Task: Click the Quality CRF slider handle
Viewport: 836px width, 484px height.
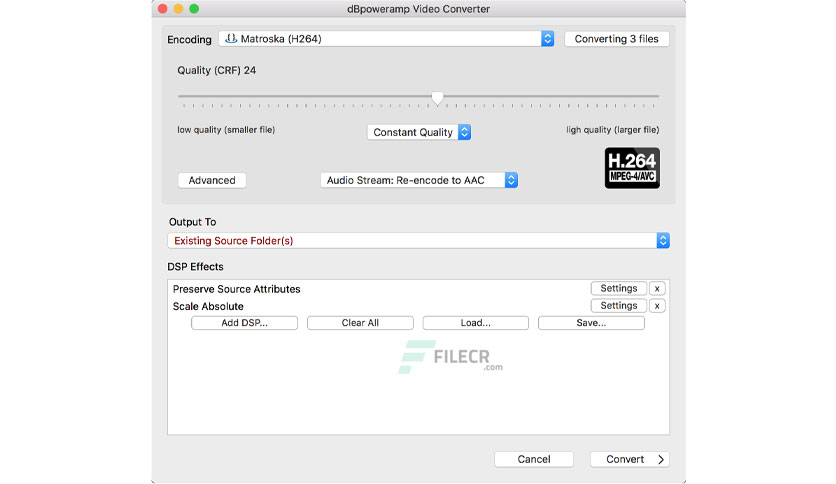Action: click(437, 98)
